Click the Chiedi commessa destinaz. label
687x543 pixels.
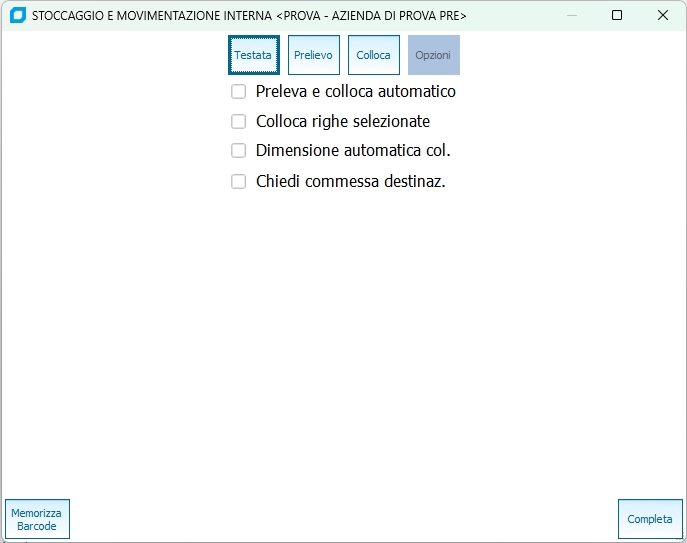[351, 181]
